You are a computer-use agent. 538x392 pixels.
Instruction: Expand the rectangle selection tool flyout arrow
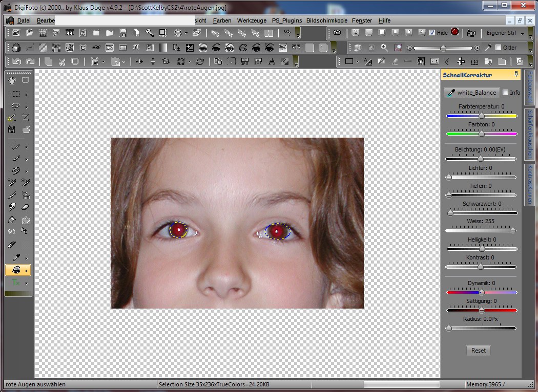(x=26, y=94)
